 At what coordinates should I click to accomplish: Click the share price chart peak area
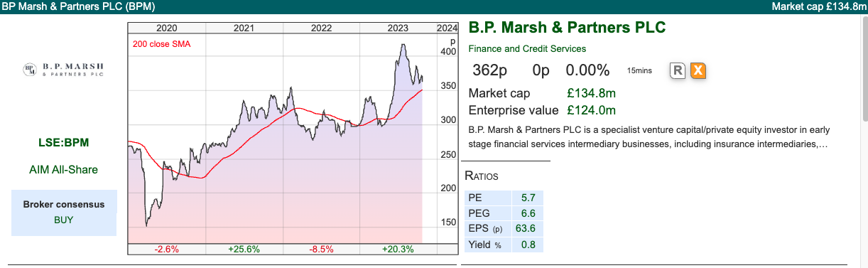click(x=403, y=48)
